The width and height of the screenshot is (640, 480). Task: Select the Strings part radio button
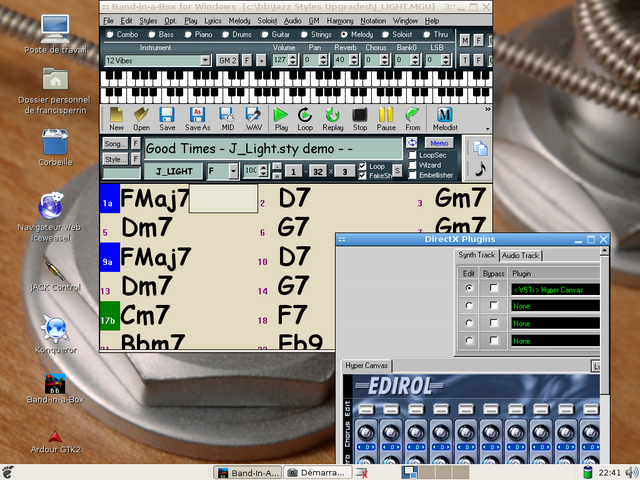click(x=304, y=35)
